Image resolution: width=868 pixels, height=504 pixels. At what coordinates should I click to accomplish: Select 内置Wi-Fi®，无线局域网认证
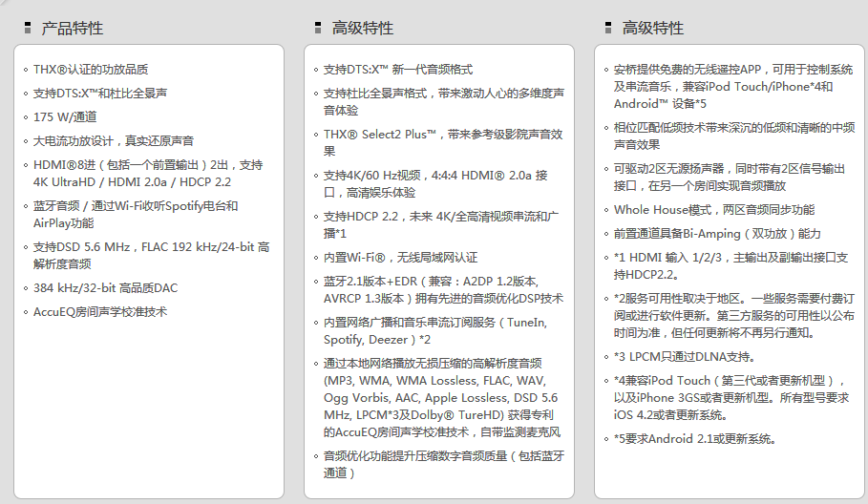[400, 258]
